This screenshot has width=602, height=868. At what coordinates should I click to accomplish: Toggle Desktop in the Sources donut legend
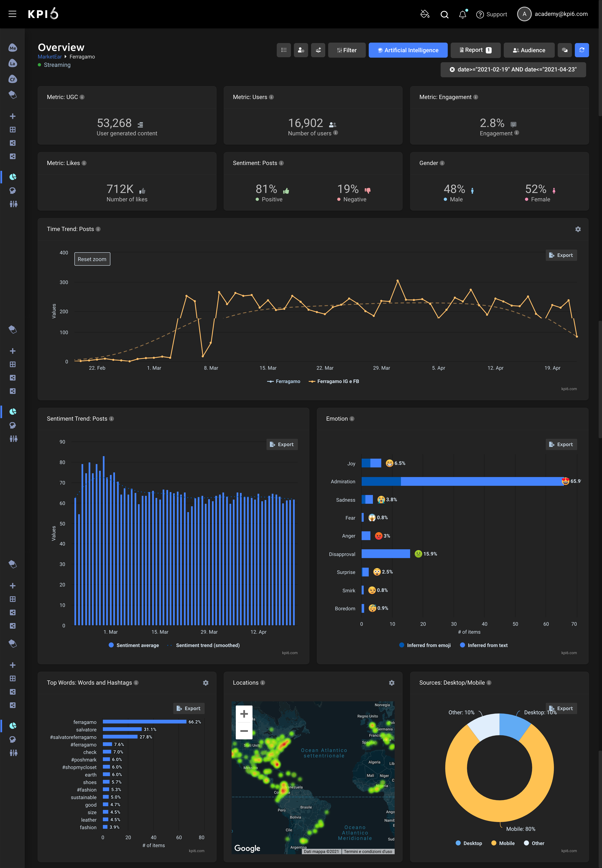469,843
